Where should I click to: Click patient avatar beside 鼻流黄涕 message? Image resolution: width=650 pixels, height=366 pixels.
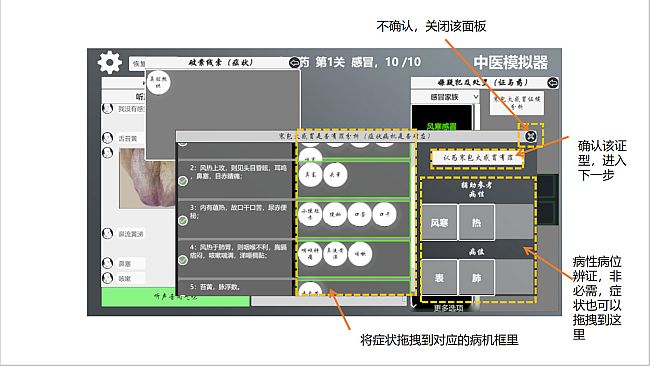[107, 233]
